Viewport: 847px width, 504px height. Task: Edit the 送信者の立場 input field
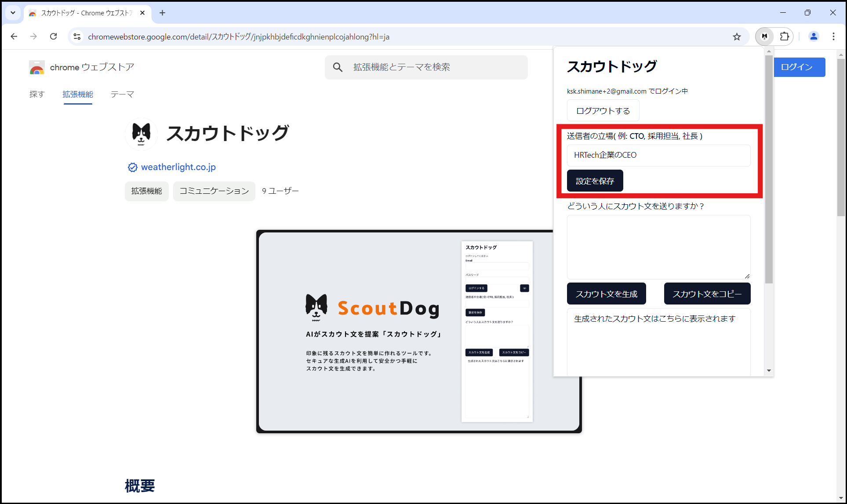tap(658, 155)
